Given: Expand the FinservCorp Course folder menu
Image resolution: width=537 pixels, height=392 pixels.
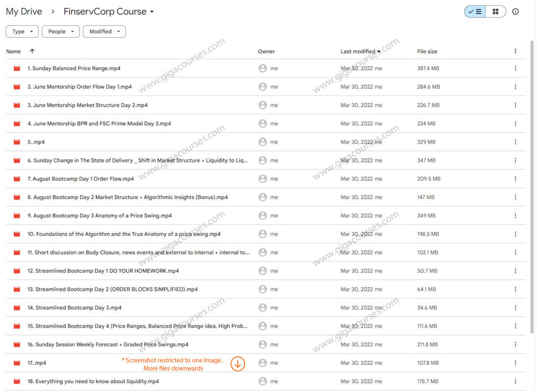Looking at the screenshot, I should coord(151,11).
